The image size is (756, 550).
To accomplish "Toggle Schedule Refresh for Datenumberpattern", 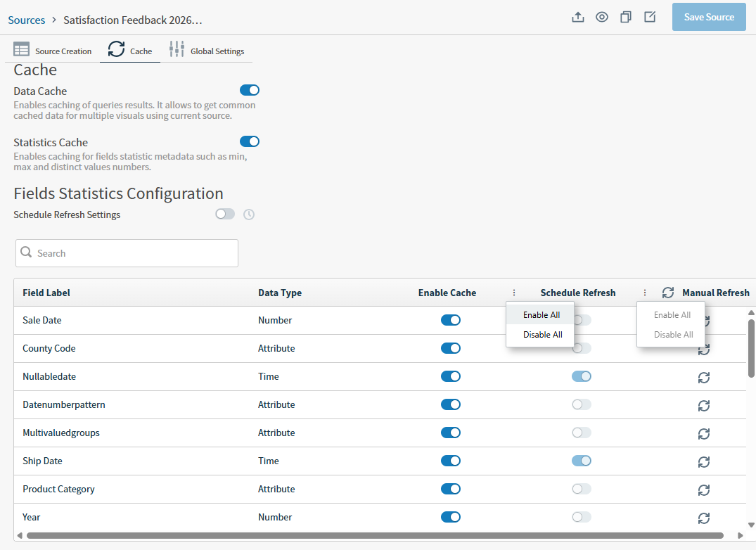I will point(582,404).
